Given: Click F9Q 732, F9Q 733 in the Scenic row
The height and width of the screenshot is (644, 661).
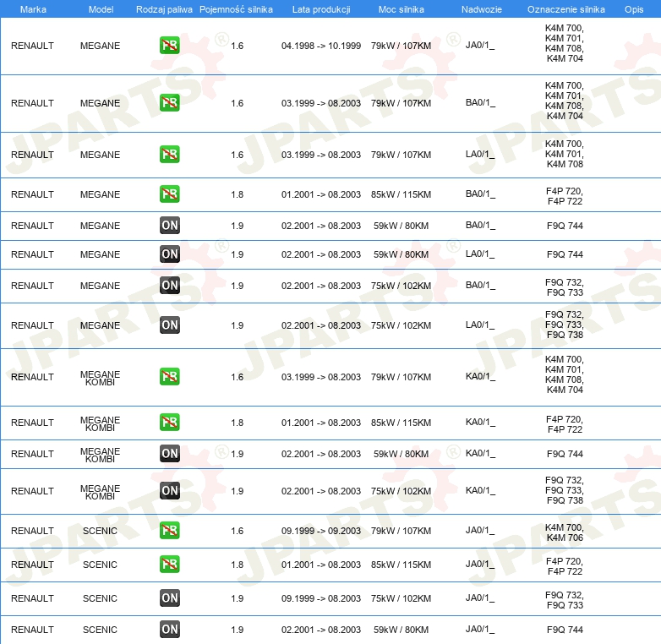Looking at the screenshot, I should point(565,600).
